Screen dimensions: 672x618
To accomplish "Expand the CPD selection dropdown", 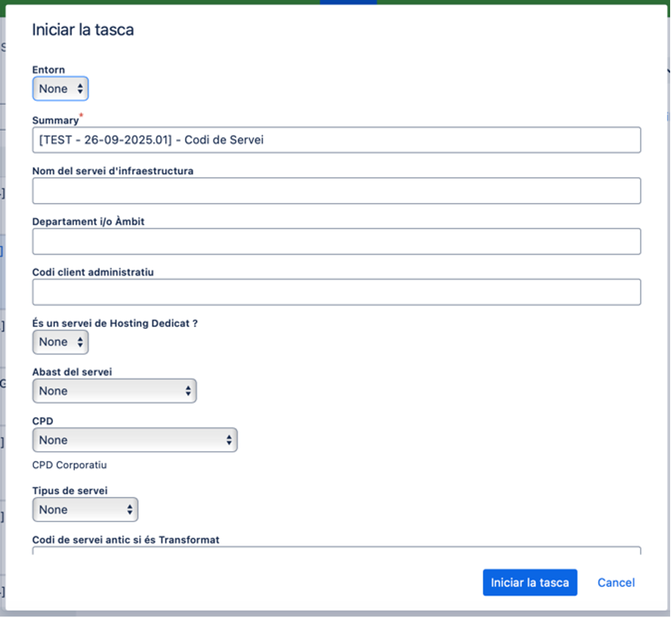I will (135, 440).
